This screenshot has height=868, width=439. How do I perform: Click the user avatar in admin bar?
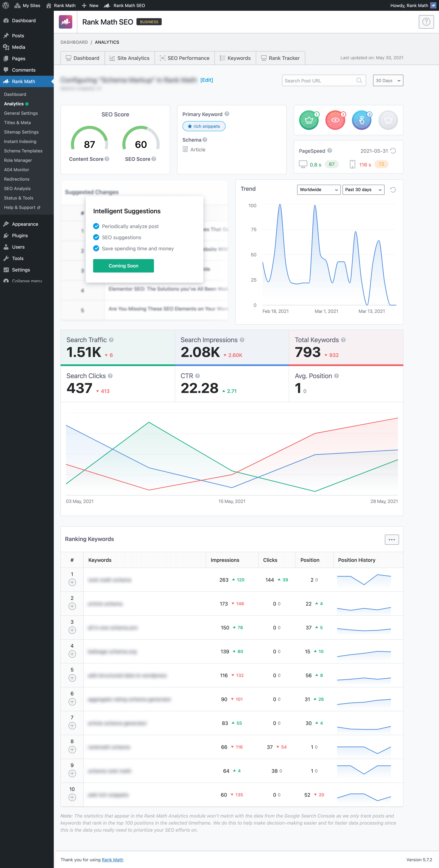tap(433, 5)
